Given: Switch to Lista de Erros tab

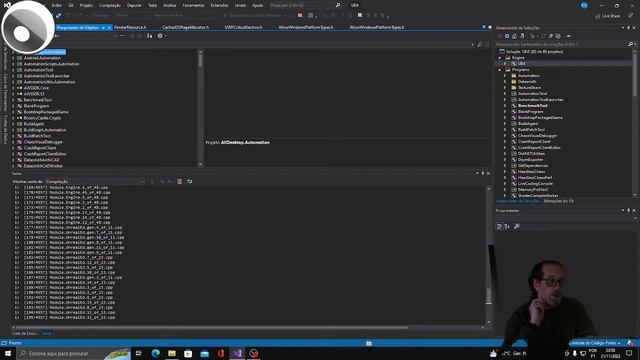Looking at the screenshot, I should coord(25,333).
